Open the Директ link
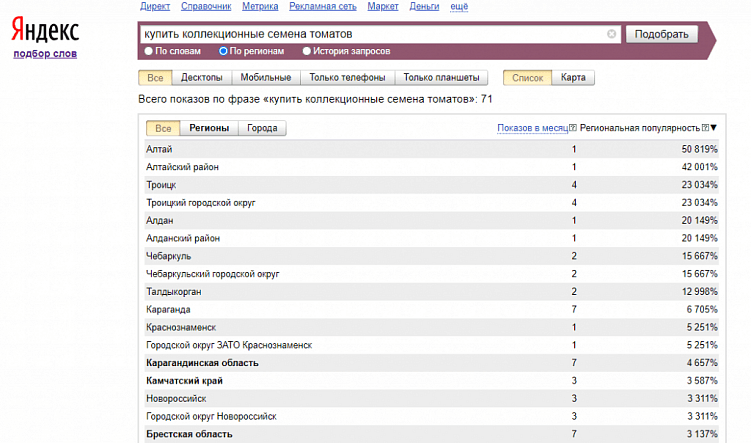Screen dimensions: 751x443 155,7
